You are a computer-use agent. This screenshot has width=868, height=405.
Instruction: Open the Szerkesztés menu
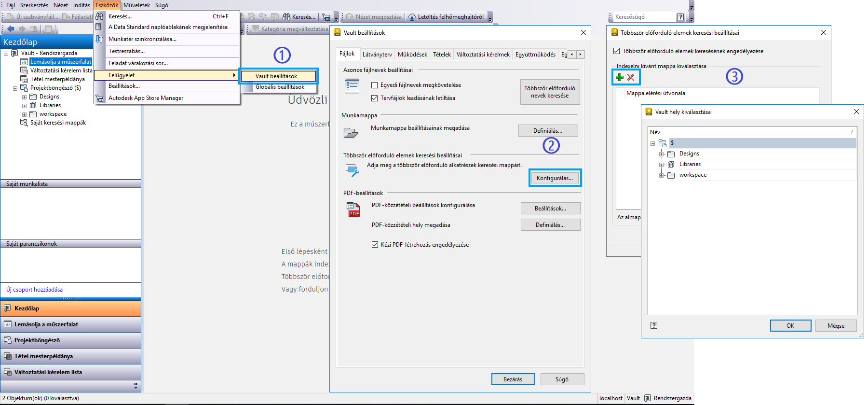point(34,5)
